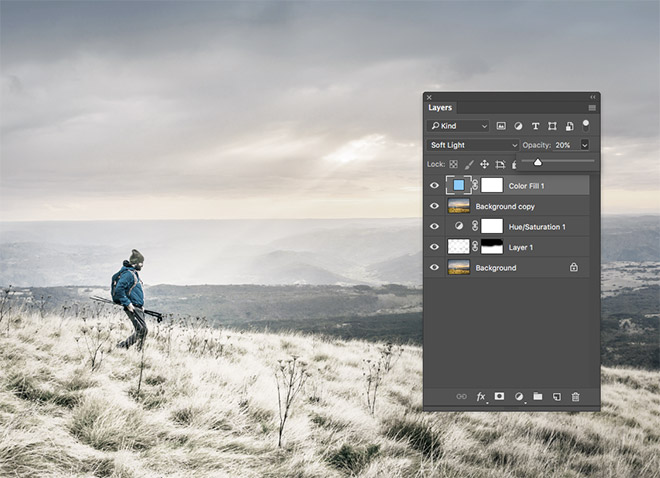
Task: Open the Soft Light blend mode dropdown
Action: 474,145
